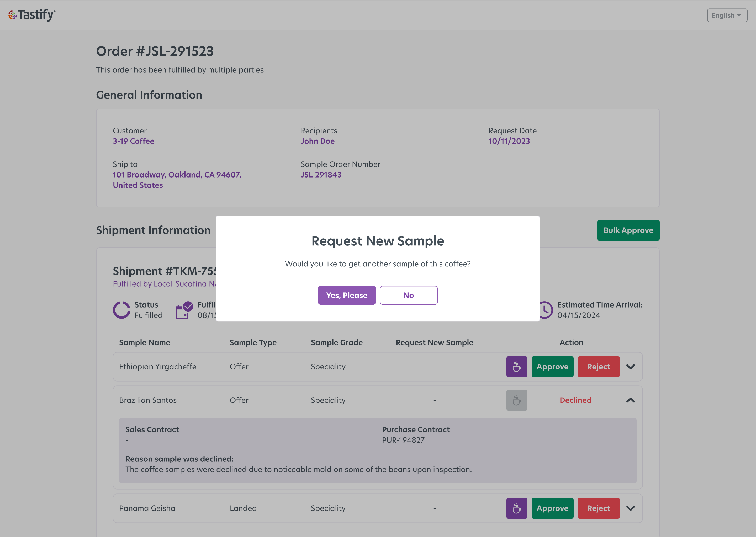
Task: Click the Bulk Approve button
Action: (628, 230)
